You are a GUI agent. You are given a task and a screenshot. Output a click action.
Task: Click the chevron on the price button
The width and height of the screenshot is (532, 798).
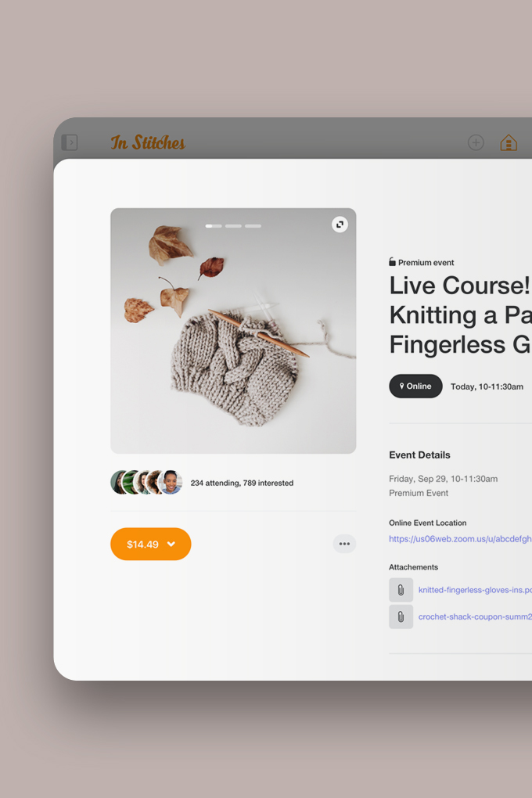pyautogui.click(x=171, y=544)
